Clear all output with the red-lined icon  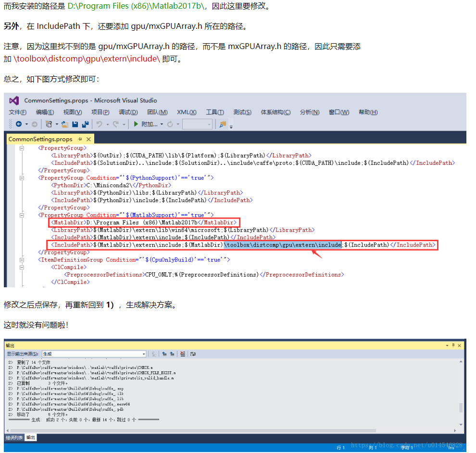183,354
